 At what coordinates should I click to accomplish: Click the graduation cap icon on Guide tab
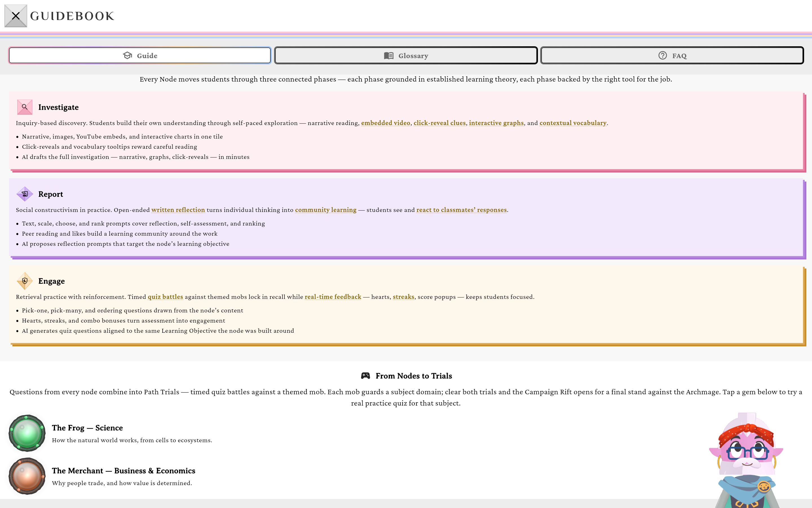coord(127,55)
